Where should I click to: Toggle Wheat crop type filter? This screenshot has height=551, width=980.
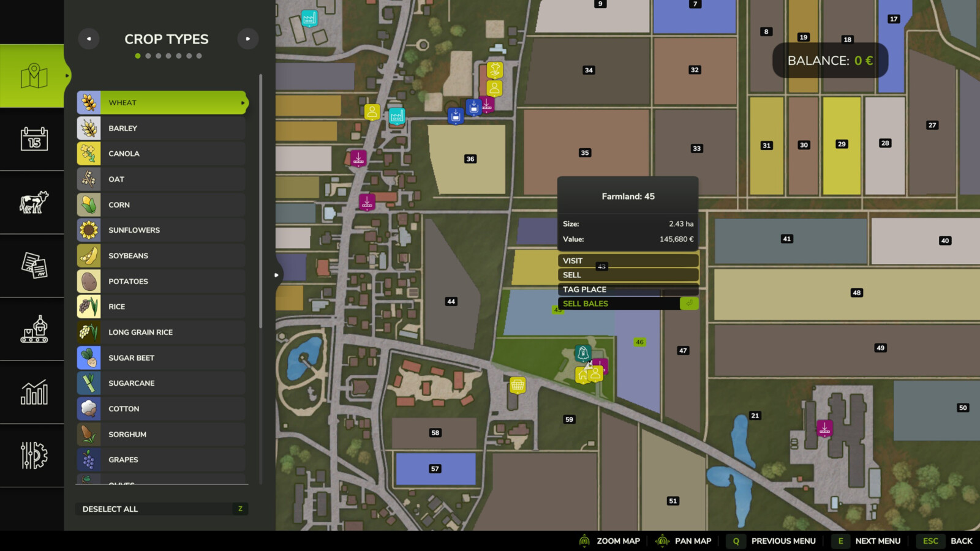pos(162,103)
